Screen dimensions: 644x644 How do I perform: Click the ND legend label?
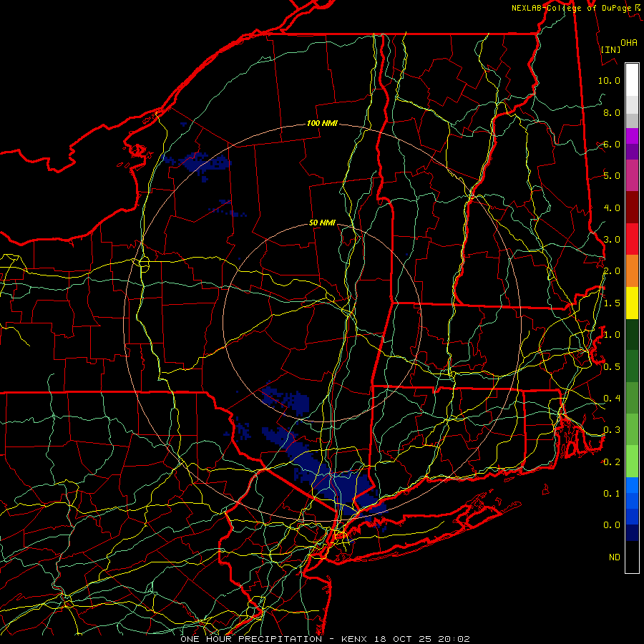615,557
